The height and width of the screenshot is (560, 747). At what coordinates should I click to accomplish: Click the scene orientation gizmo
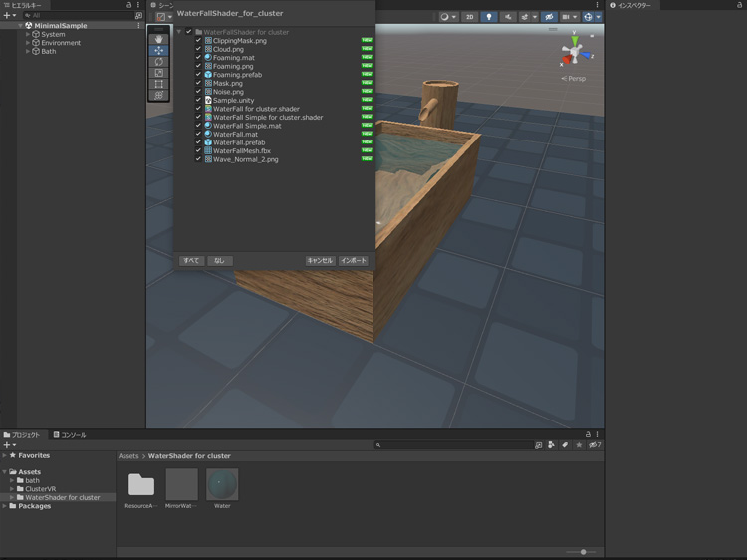573,50
